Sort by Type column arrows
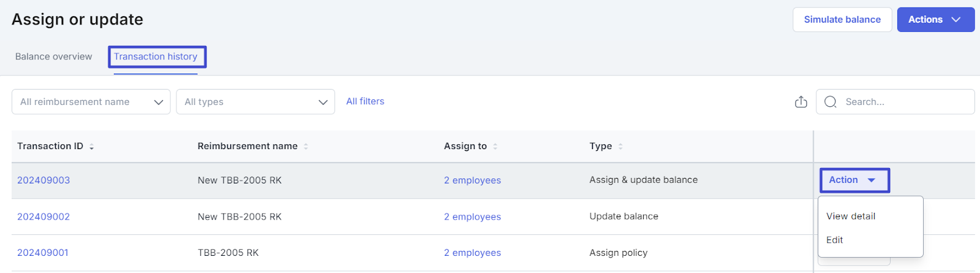 620,147
